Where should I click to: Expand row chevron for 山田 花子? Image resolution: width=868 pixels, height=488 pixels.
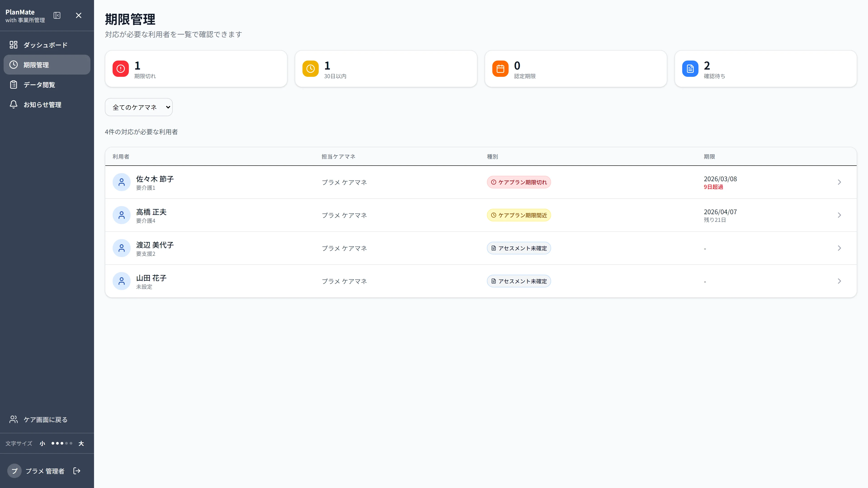point(839,281)
